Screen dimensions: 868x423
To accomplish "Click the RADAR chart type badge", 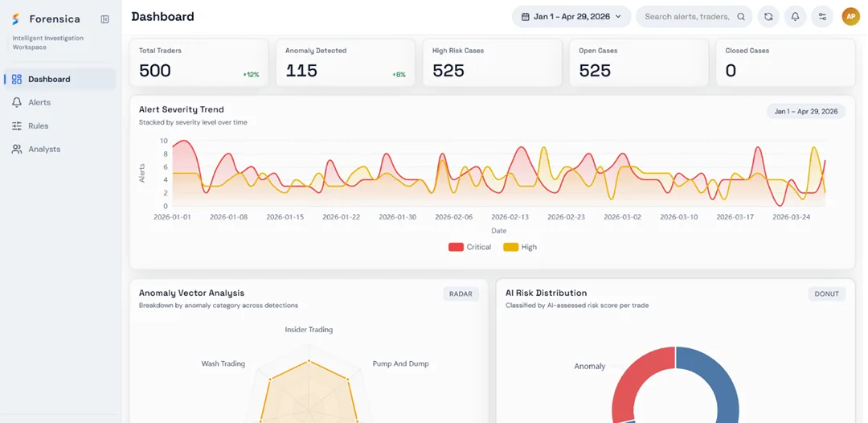I will 461,294.
